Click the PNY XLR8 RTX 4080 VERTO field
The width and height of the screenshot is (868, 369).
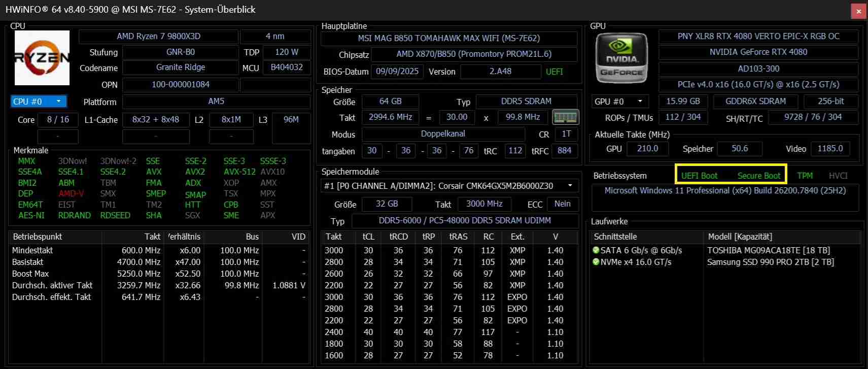tap(758, 37)
